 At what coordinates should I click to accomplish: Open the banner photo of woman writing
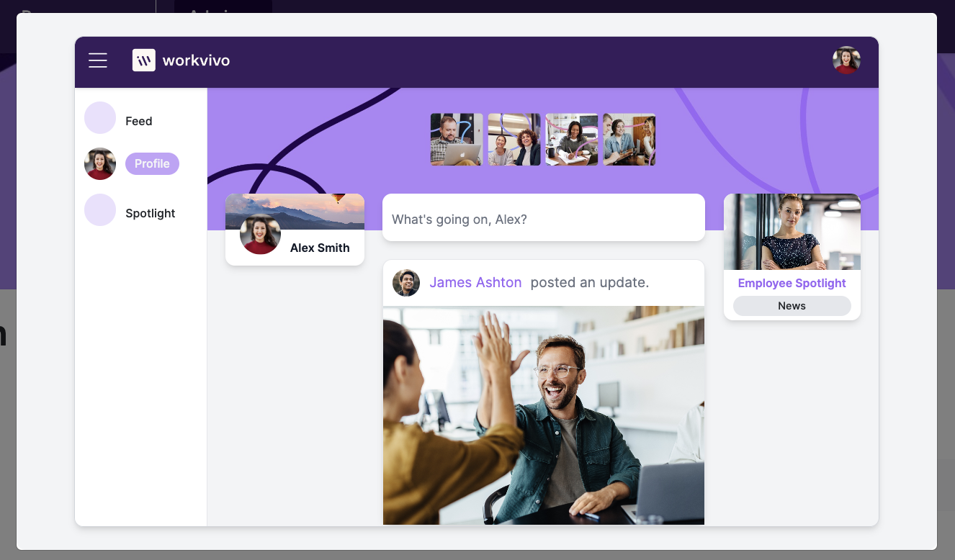point(572,140)
